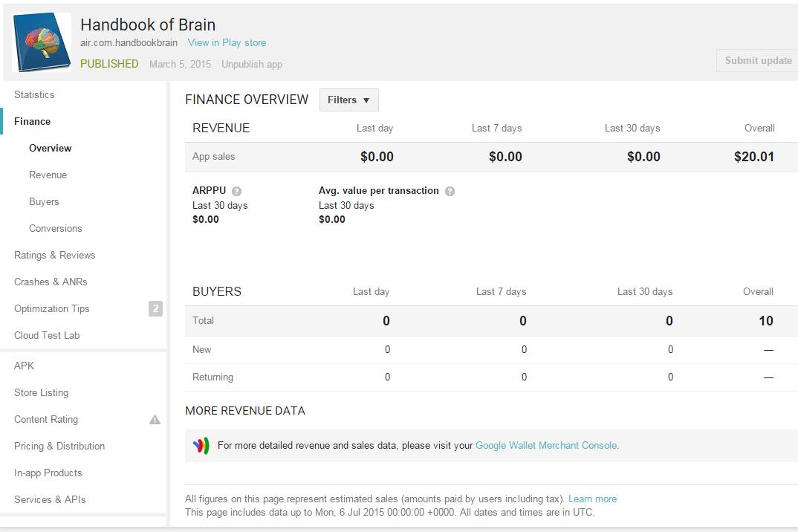The width and height of the screenshot is (798, 532).
Task: Open the Filters dropdown
Action: coord(349,100)
